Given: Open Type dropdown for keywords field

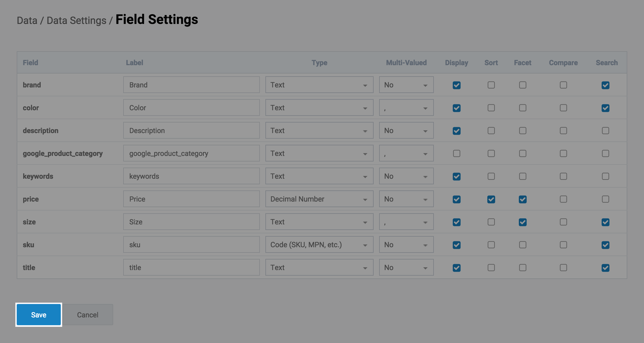Looking at the screenshot, I should [319, 176].
